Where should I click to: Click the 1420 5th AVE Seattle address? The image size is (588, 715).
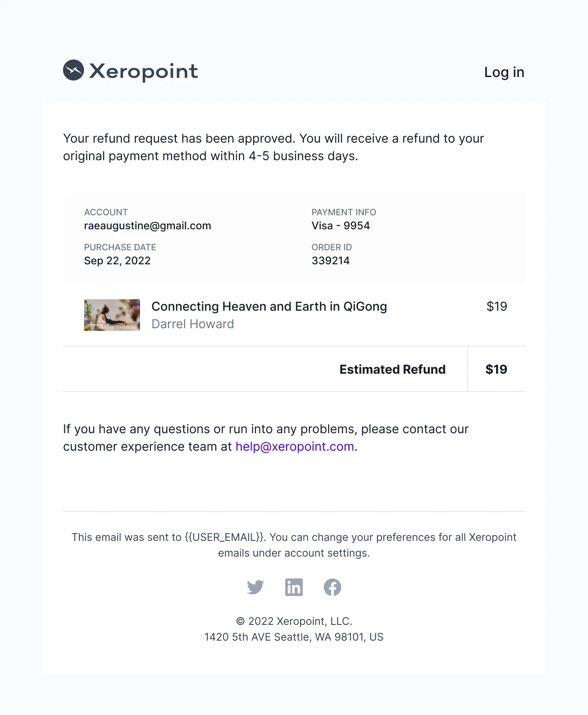point(294,637)
